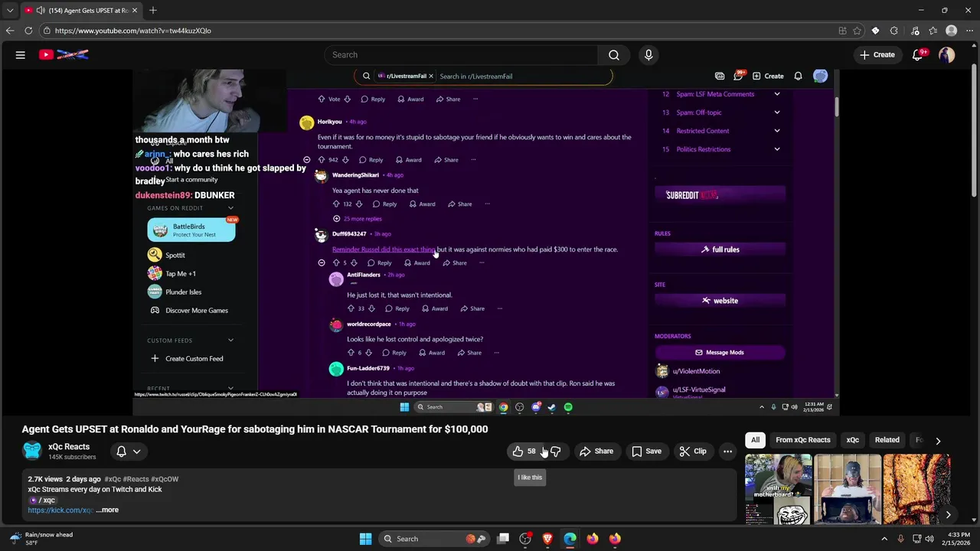Save the video to a playlist
The width and height of the screenshot is (980, 551).
tap(646, 452)
